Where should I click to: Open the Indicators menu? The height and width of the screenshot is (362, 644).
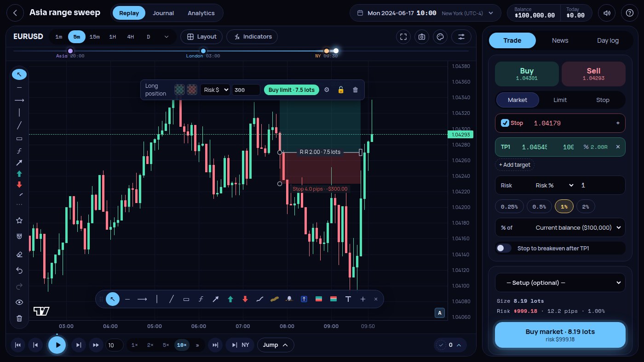coord(252,37)
